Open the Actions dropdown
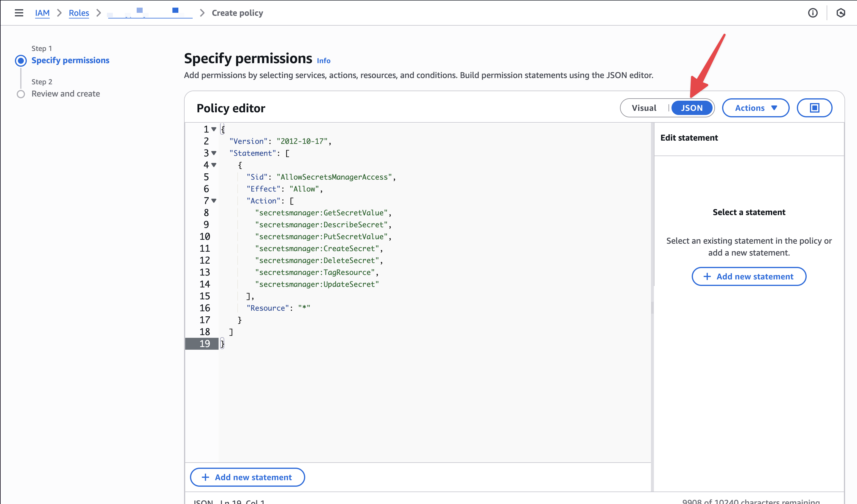Image resolution: width=857 pixels, height=504 pixels. [x=755, y=108]
